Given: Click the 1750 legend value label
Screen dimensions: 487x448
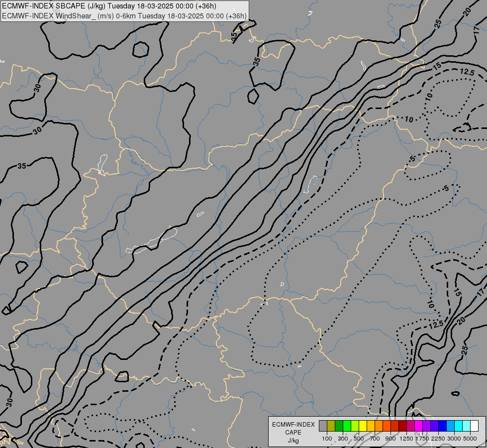Looking at the screenshot, I should click(x=422, y=439).
